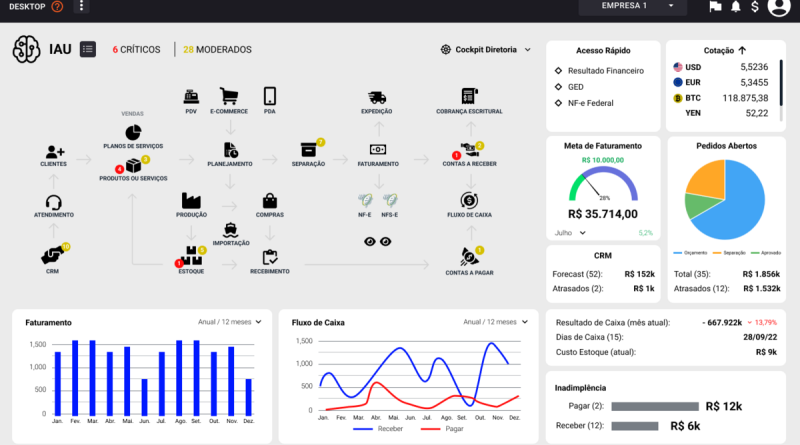Open the Faturamento money icon
The width and height of the screenshot is (800, 445).
point(378,150)
